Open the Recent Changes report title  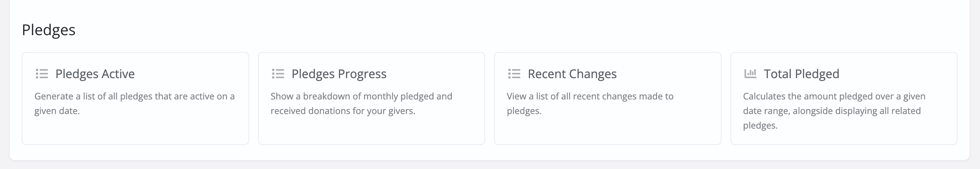[x=572, y=74]
